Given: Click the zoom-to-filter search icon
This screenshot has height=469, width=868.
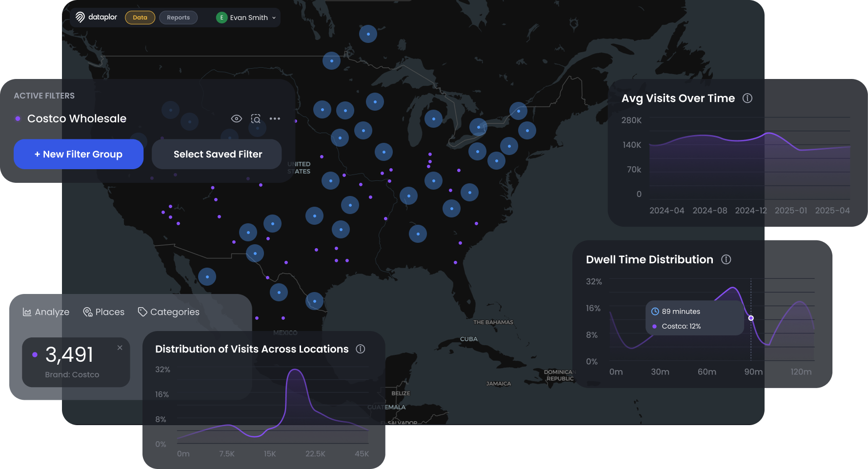Looking at the screenshot, I should click(256, 118).
